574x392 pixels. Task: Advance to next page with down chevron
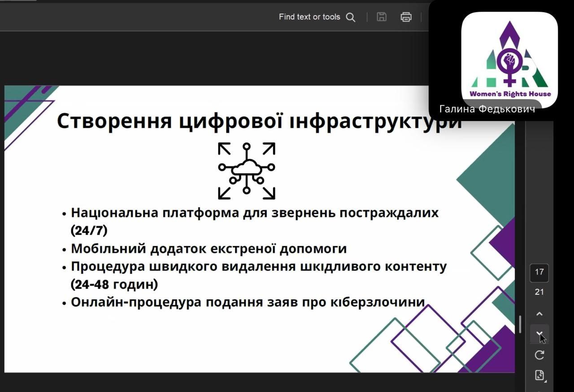click(x=539, y=334)
